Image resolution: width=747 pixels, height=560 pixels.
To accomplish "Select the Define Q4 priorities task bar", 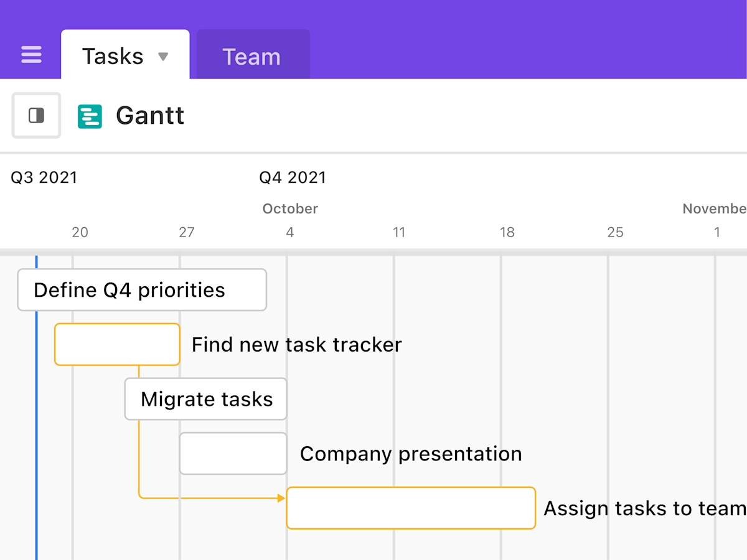I will tap(142, 289).
